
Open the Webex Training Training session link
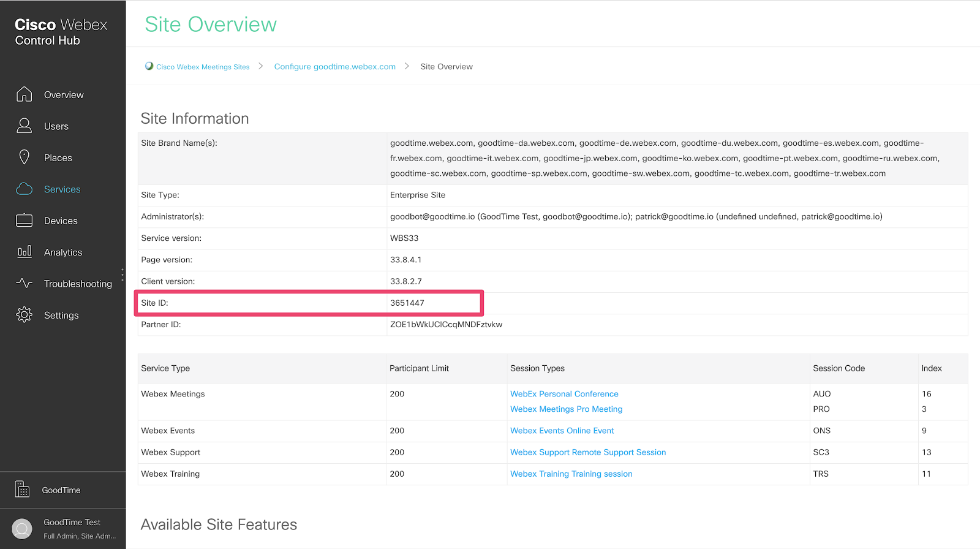click(x=571, y=474)
